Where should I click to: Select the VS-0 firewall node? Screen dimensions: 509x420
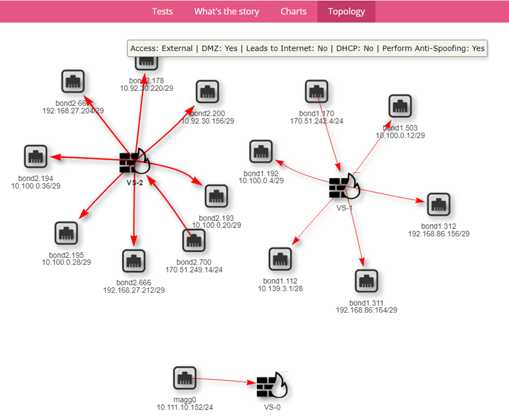click(x=272, y=385)
